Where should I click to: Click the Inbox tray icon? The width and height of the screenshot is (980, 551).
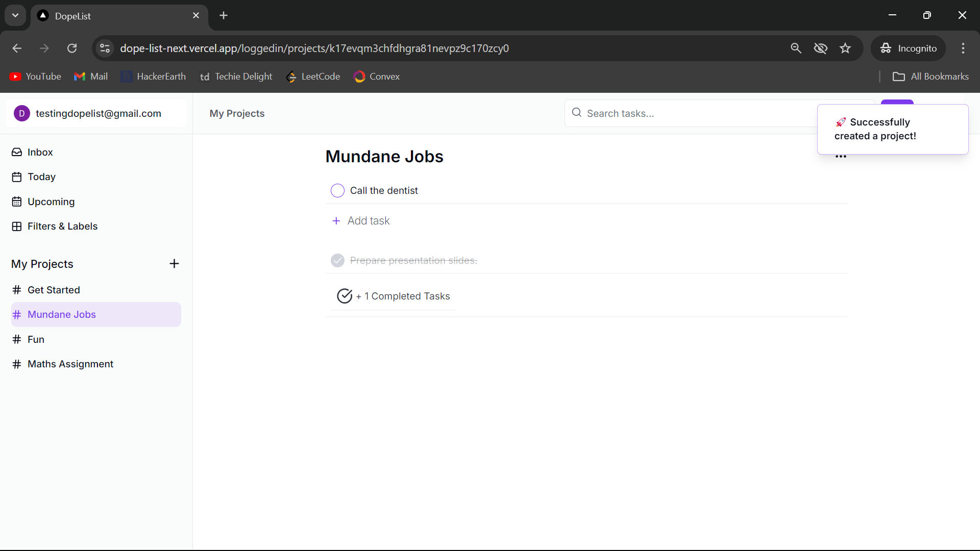point(17,152)
